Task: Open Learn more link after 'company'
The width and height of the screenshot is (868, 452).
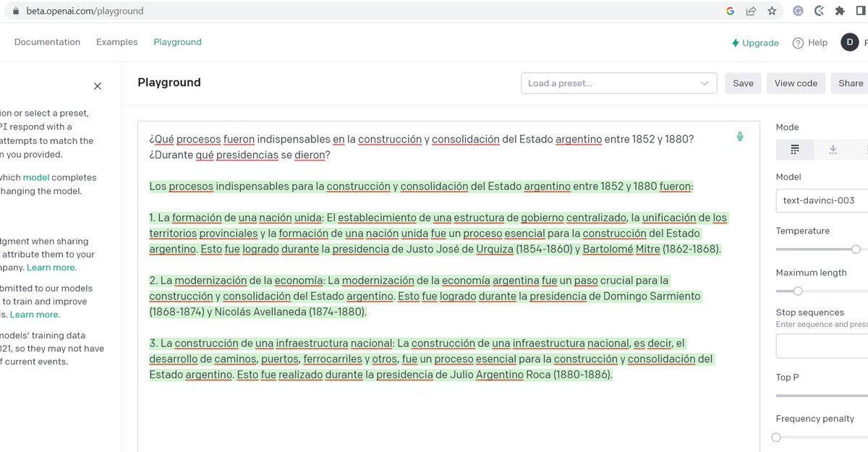Action: click(x=51, y=268)
